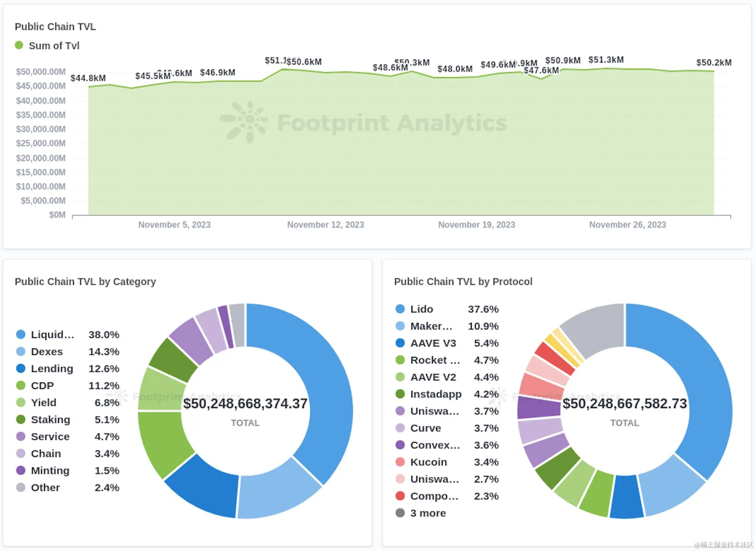Toggle the Sum of Tvl legend dot
The height and width of the screenshot is (551, 756).
coord(19,45)
